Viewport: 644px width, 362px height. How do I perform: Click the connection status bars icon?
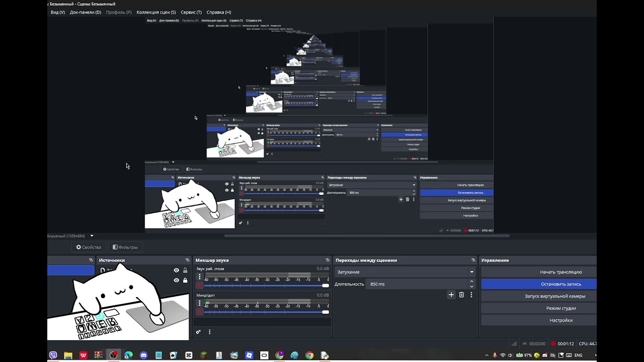click(514, 344)
